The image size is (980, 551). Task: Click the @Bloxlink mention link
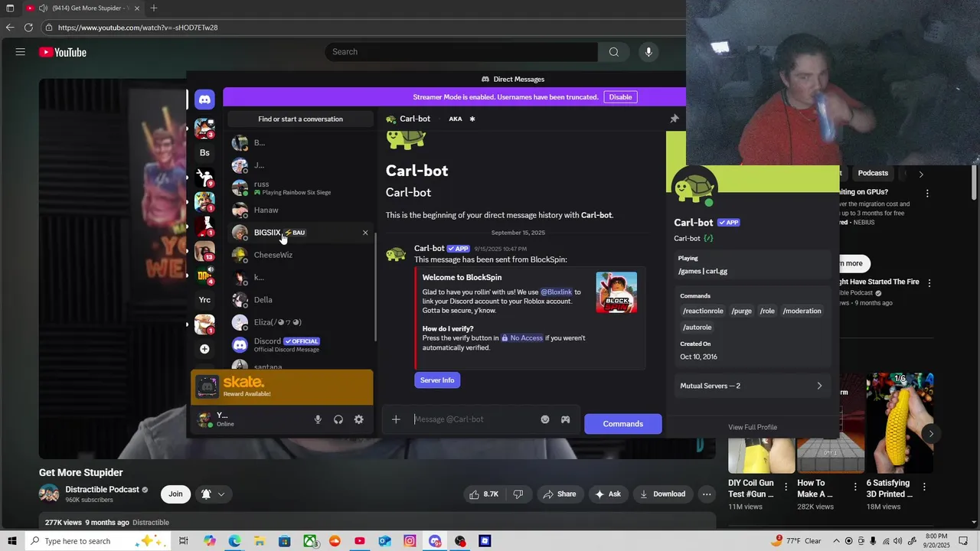tap(556, 292)
